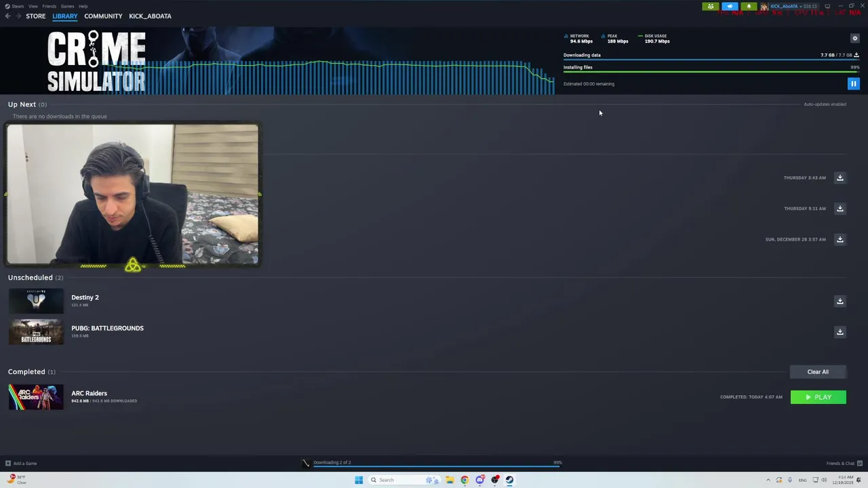Start the Destiny 2 update download
The image size is (868, 488).
pos(840,301)
